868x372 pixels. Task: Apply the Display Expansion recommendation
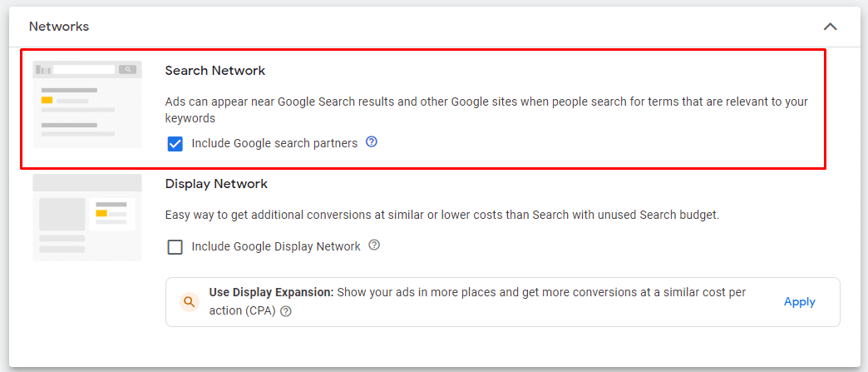click(x=799, y=301)
